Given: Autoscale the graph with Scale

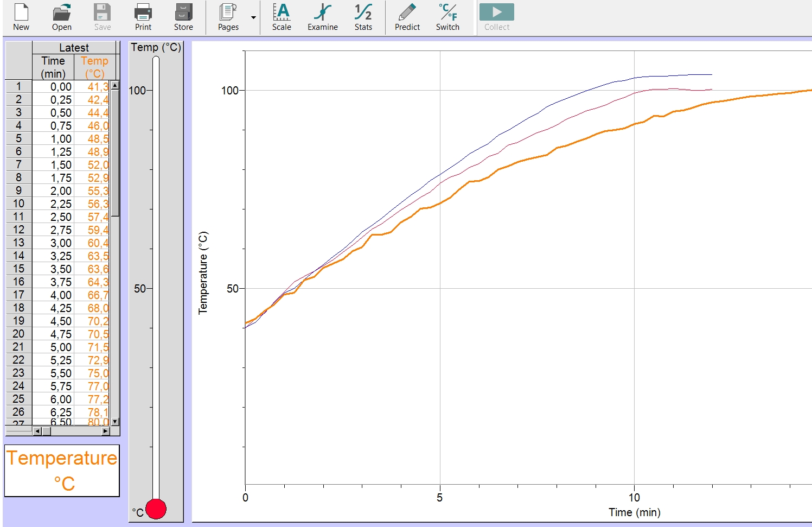Looking at the screenshot, I should [x=282, y=17].
